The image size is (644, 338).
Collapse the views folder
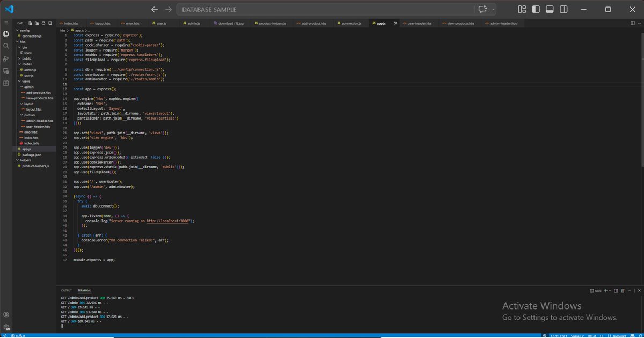(x=23, y=81)
